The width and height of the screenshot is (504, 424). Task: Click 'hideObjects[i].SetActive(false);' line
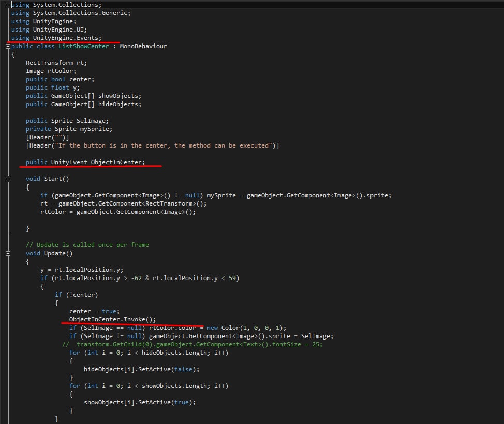click(141, 369)
